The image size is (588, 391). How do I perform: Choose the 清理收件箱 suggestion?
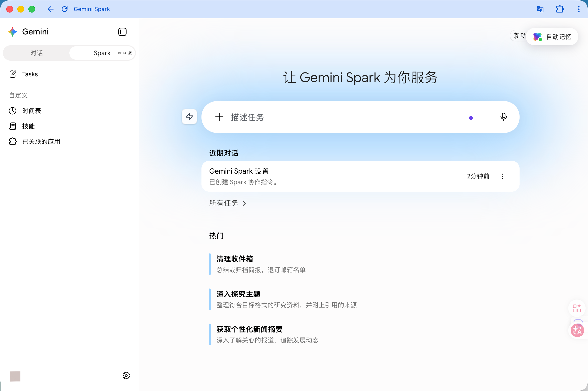(x=261, y=264)
